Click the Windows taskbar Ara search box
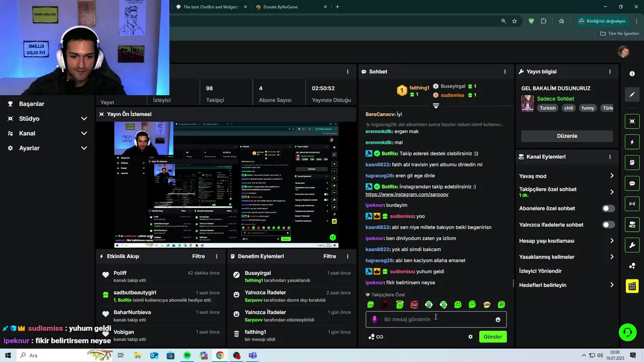Screen dimensions: 644x362 pos(65,355)
